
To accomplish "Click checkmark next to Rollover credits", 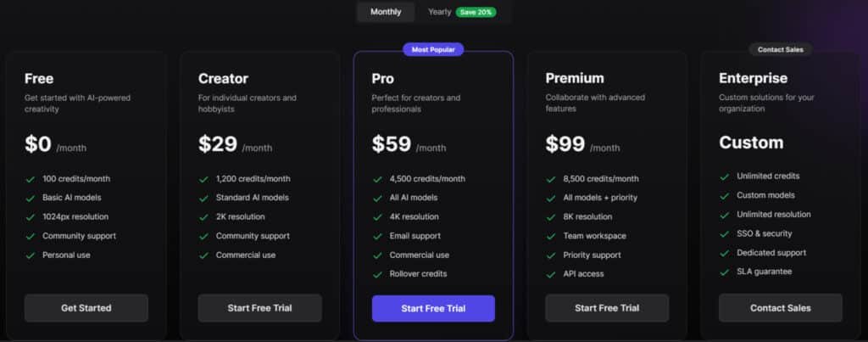I will (377, 273).
